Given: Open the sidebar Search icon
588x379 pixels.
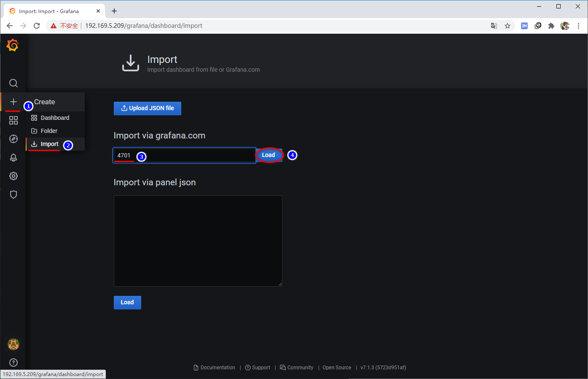Looking at the screenshot, I should (x=13, y=83).
